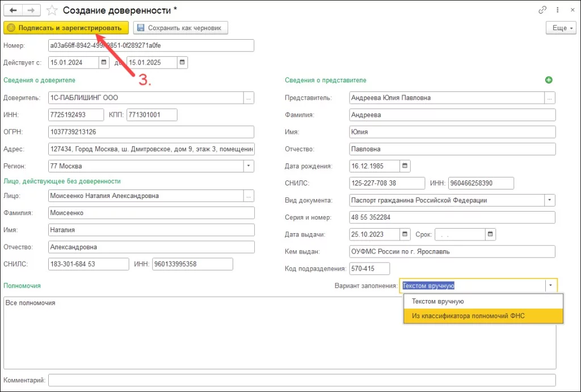Open the 'Еще' menu
This screenshot has width=581, height=392.
click(560, 28)
